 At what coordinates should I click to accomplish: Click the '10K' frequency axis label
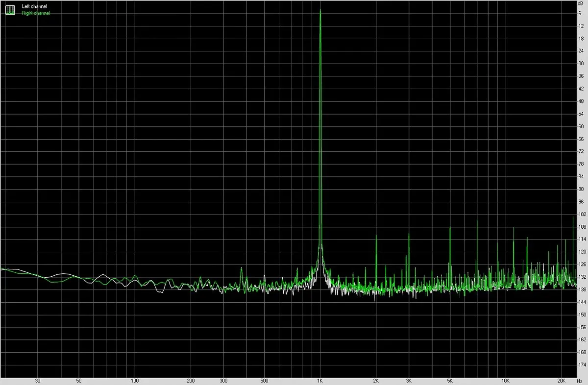pos(505,381)
